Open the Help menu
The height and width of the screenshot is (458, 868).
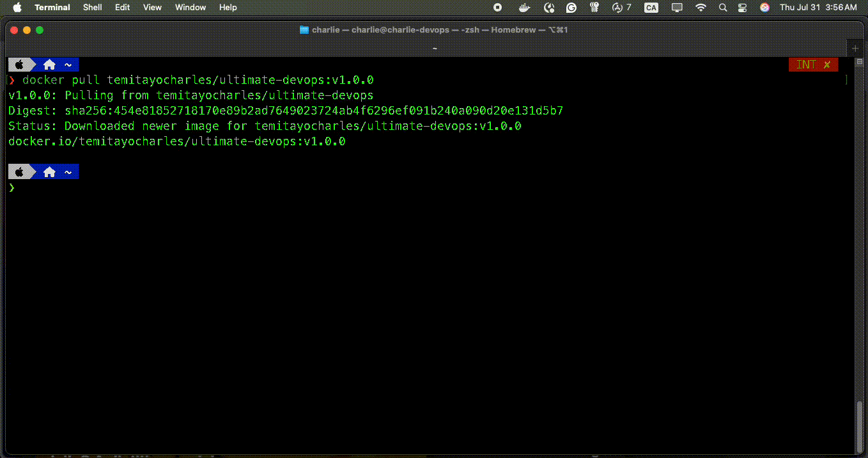228,8
